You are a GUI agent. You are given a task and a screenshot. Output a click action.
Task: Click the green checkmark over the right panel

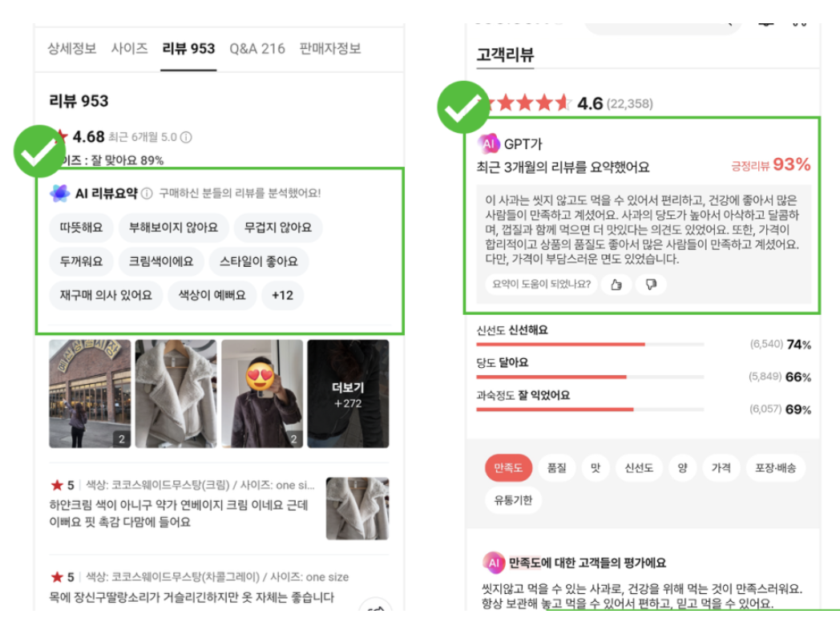462,107
